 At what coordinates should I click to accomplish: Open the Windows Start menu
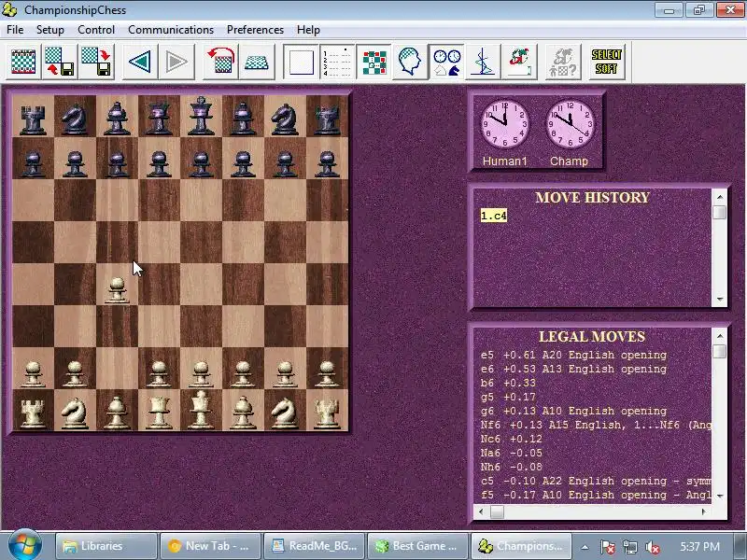(25, 546)
